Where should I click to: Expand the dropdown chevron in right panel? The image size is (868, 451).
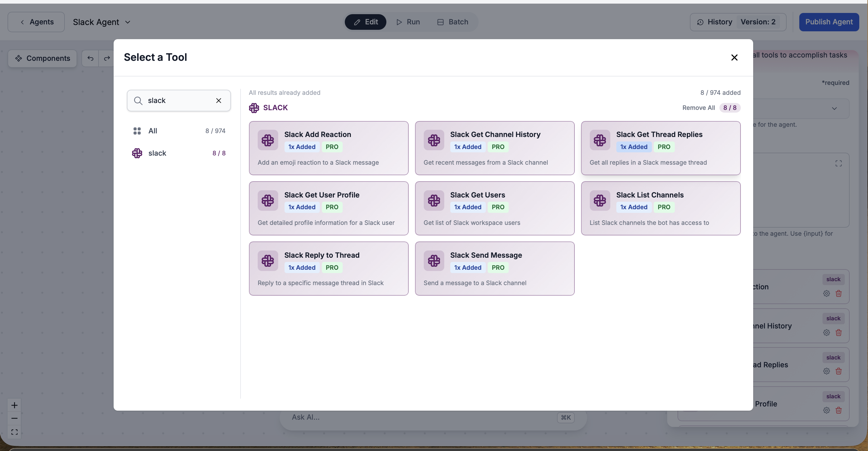834,108
